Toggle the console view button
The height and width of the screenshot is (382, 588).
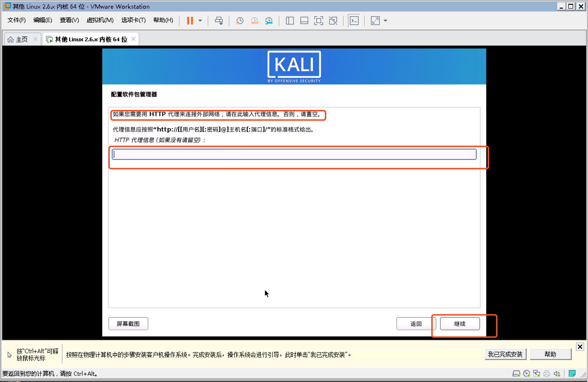pos(354,21)
